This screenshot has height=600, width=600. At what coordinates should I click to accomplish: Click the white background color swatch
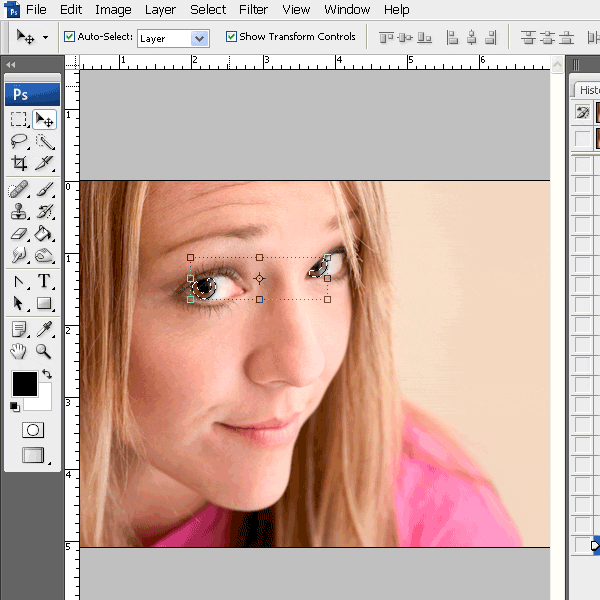(x=43, y=403)
